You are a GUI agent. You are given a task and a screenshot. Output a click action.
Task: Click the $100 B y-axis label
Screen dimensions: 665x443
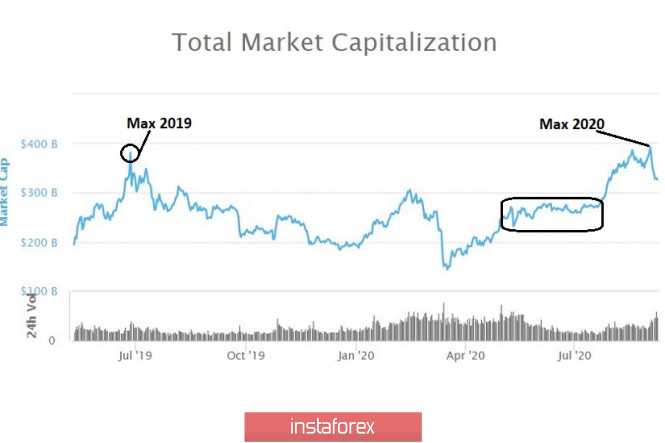click(x=39, y=291)
